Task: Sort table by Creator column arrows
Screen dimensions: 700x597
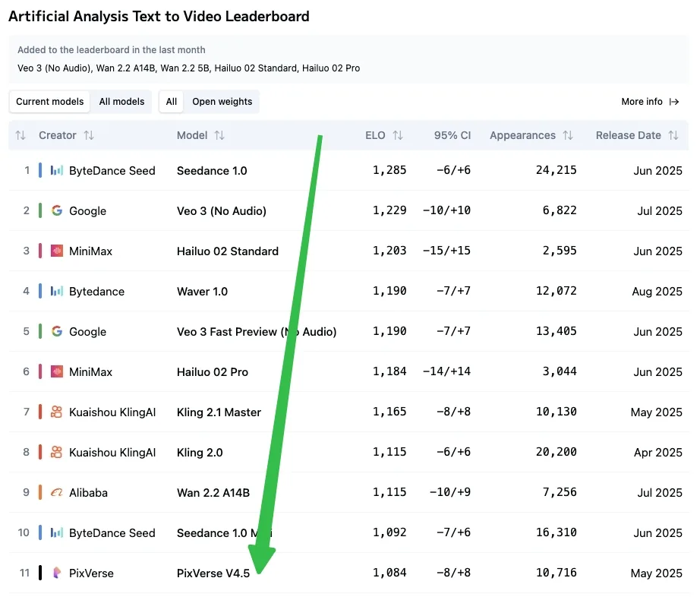Action: click(x=89, y=135)
